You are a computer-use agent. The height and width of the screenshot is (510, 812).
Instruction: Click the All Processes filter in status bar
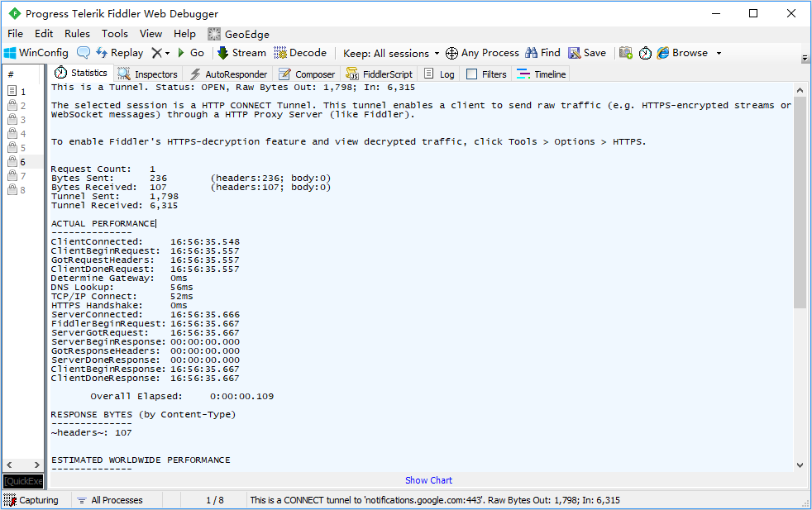pyautogui.click(x=110, y=500)
